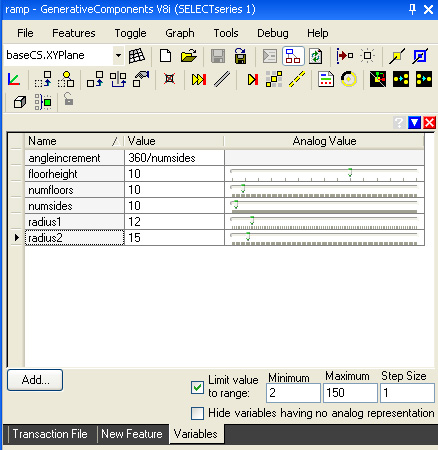Open a file with the folder icon
438x450 pixels.
(x=189, y=56)
